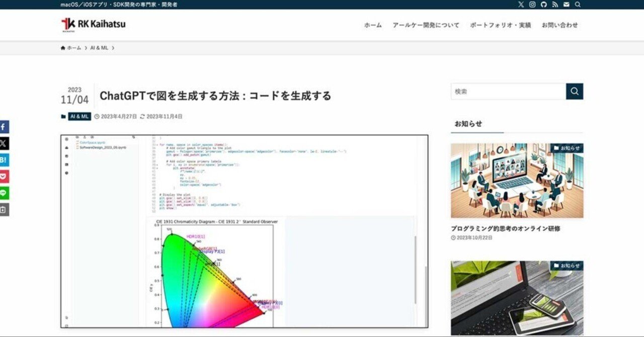Click the Hatena Bookmark B! share icon

point(4,160)
